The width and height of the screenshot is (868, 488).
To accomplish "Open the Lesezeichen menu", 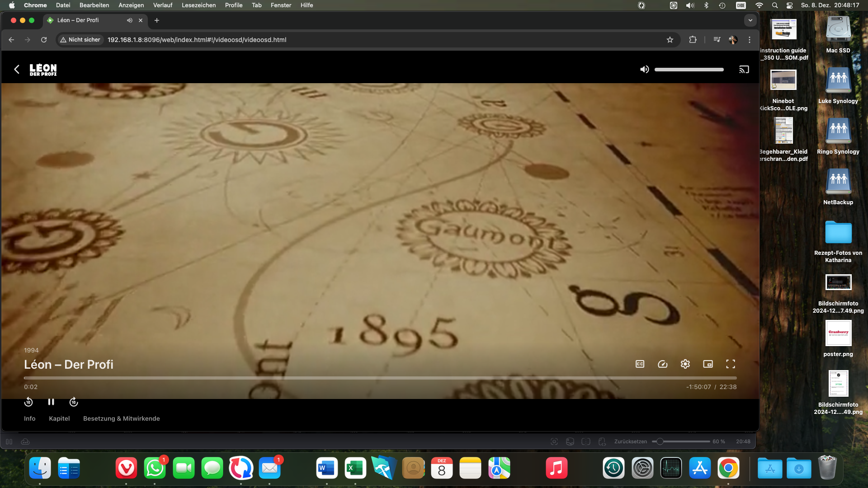I will 198,5.
